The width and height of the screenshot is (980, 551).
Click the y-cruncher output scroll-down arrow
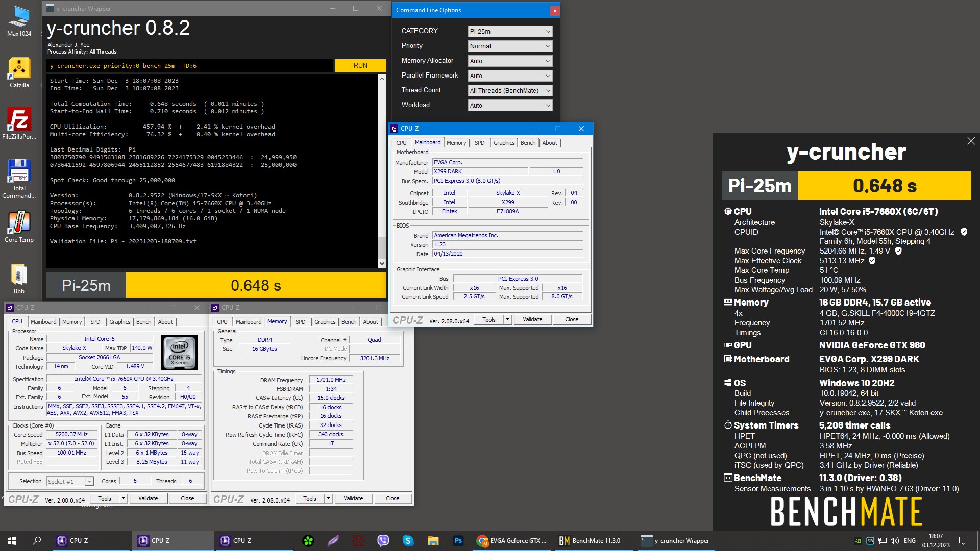point(381,264)
